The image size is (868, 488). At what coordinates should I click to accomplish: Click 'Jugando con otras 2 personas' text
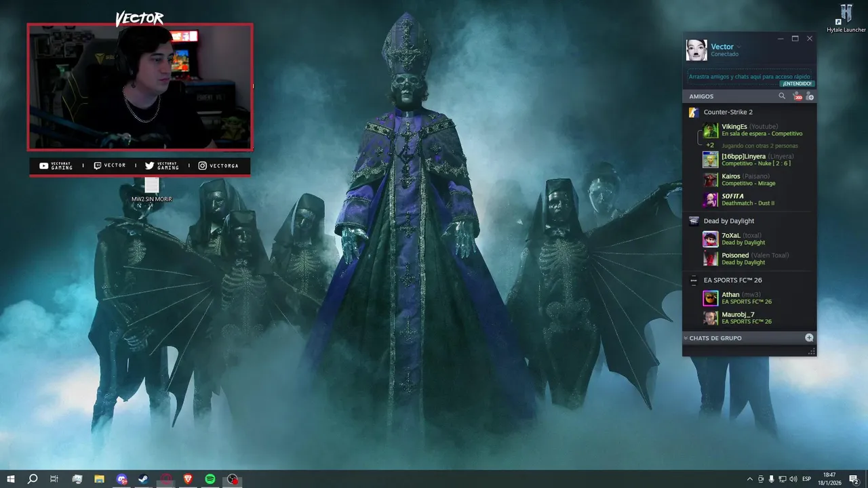pos(759,146)
